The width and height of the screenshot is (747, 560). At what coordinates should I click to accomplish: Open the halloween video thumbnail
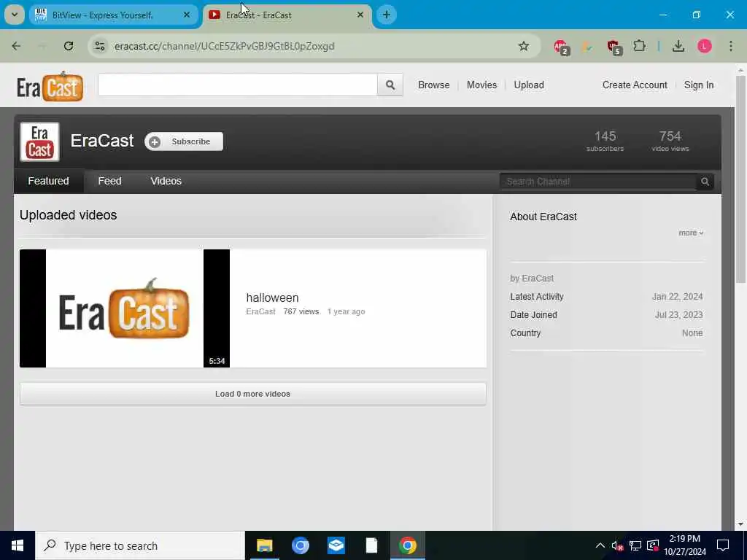coord(125,308)
